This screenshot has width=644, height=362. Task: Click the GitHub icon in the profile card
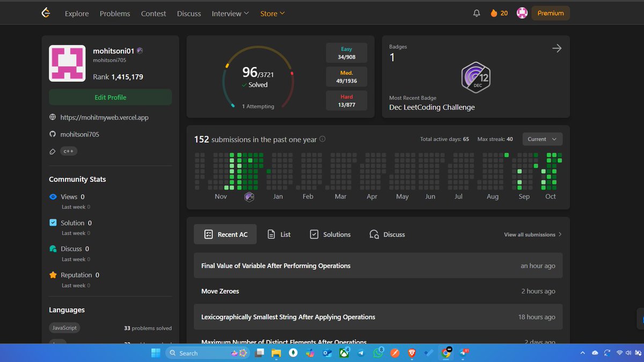point(53,134)
